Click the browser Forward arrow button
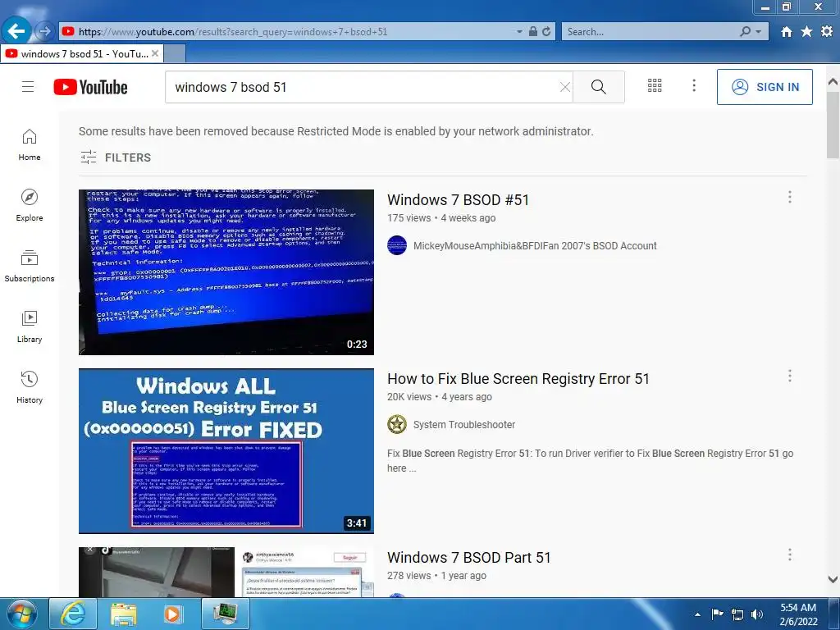The image size is (840, 630). coord(44,32)
